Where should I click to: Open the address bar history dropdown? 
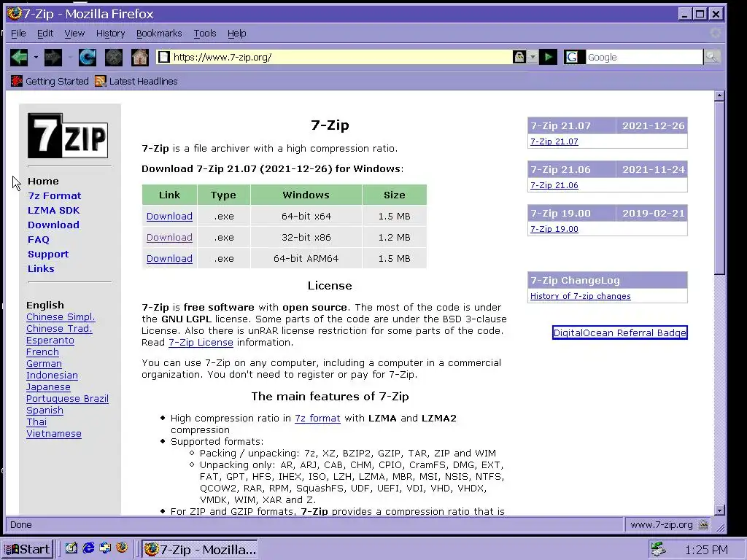tap(533, 57)
